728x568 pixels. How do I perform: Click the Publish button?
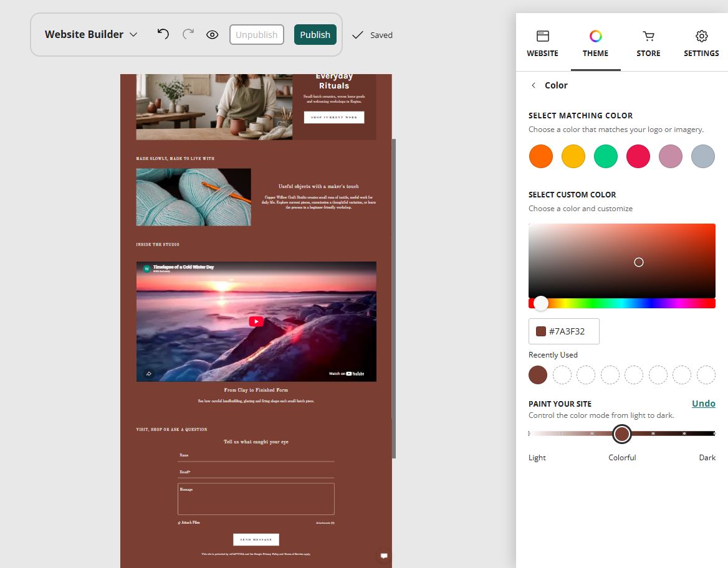point(315,35)
